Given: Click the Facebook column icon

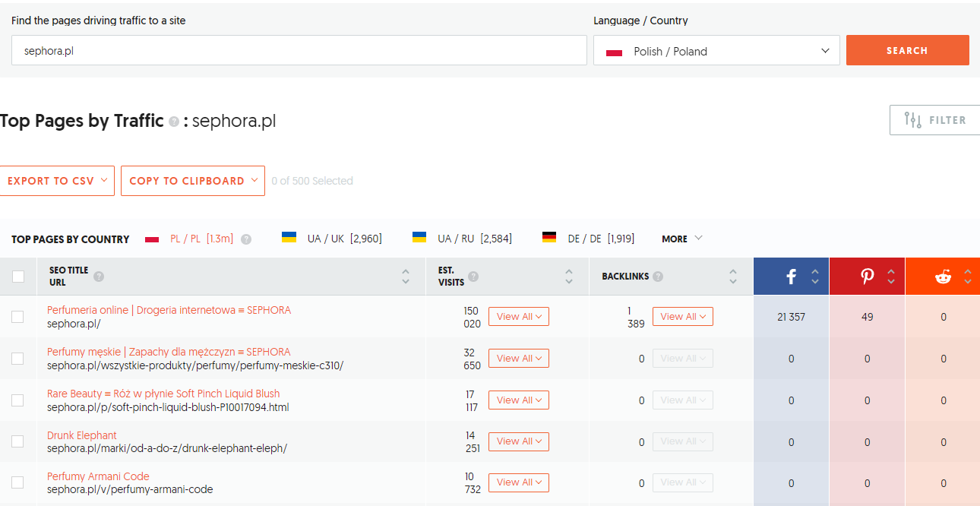Looking at the screenshot, I should pos(791,277).
